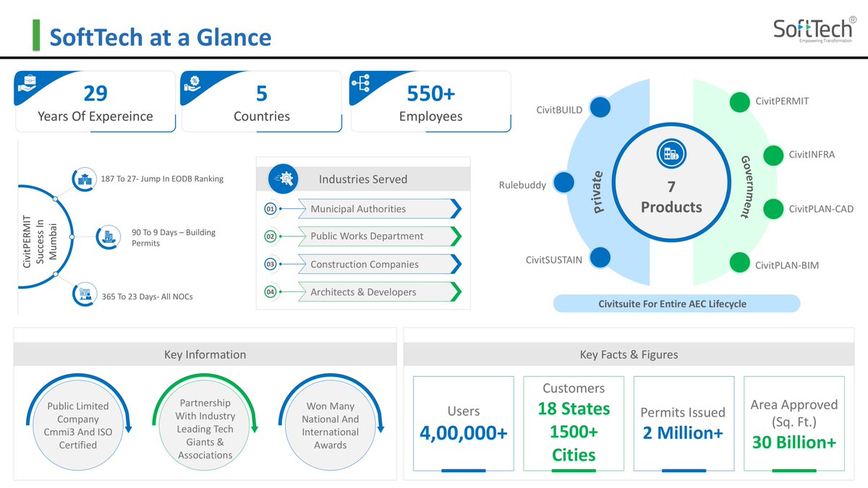Click the icon beside All NOCs text
The image size is (868, 488).
[84, 294]
